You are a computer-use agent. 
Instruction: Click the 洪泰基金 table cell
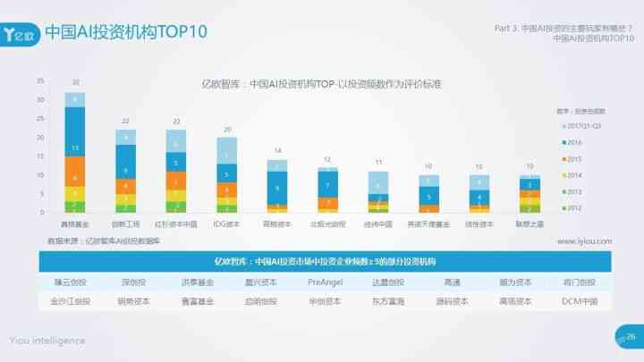(x=198, y=282)
